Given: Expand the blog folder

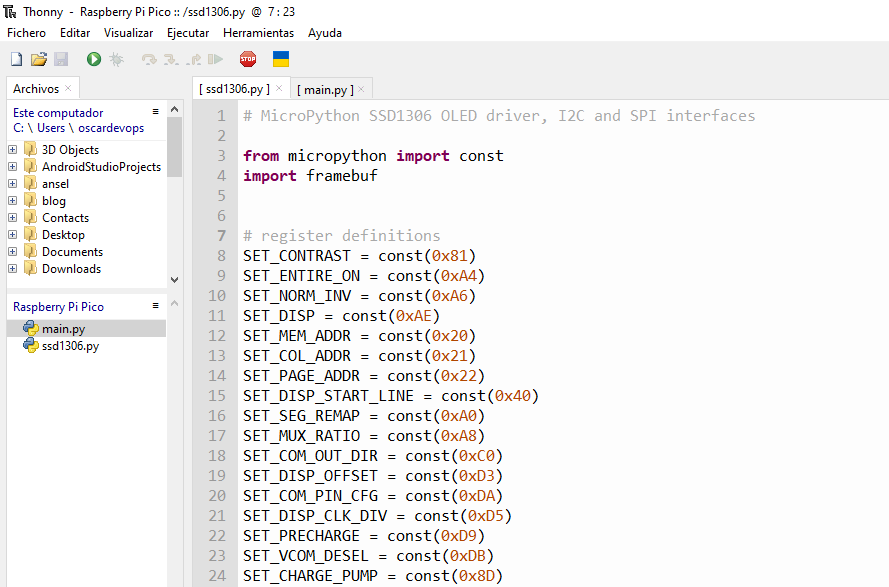Looking at the screenshot, I should [x=12, y=201].
